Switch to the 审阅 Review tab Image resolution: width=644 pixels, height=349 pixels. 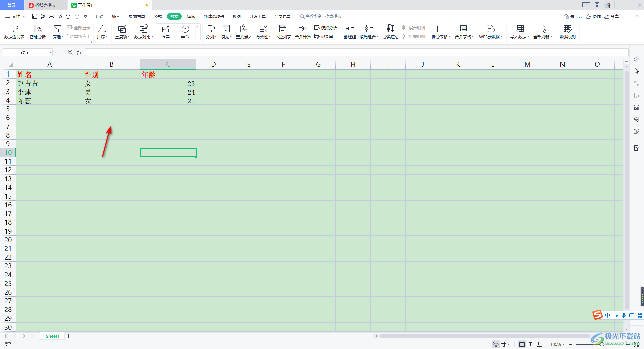click(191, 16)
